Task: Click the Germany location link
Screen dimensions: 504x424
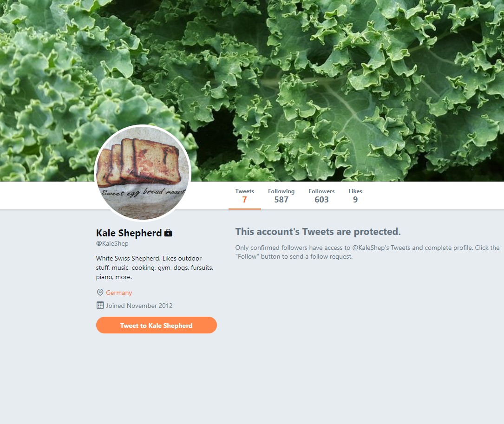Action: pos(119,293)
